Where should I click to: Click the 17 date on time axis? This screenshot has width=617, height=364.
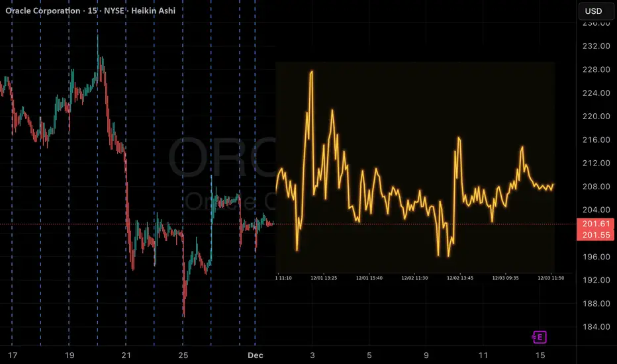click(x=13, y=355)
